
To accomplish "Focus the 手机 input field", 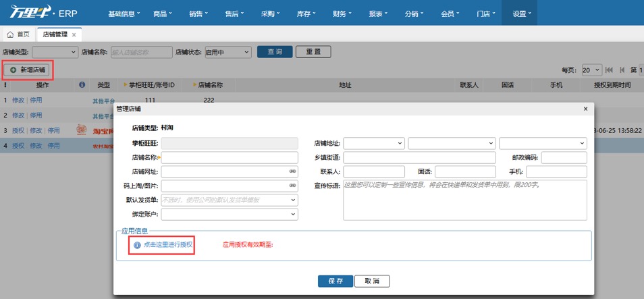I will pos(556,171).
